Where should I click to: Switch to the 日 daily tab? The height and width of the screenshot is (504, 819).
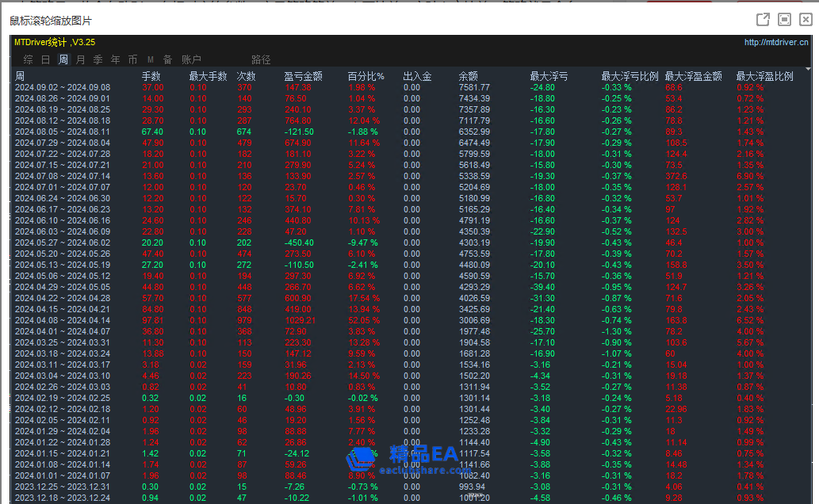[x=45, y=59]
